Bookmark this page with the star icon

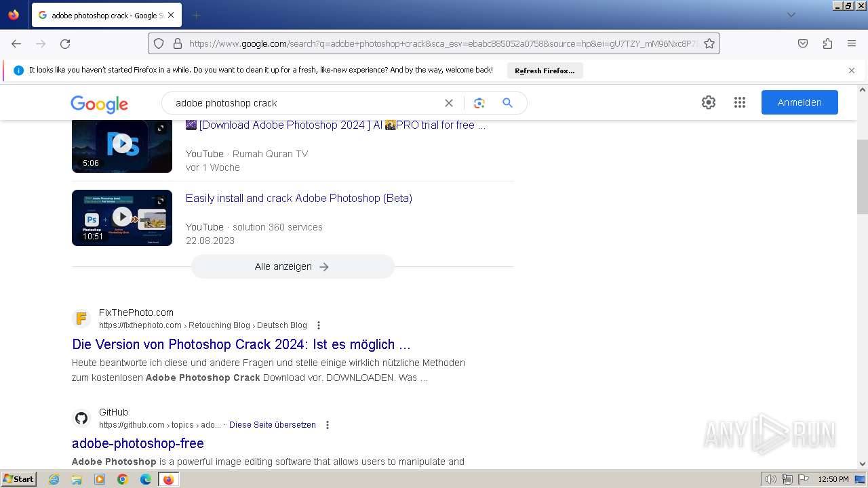[709, 43]
